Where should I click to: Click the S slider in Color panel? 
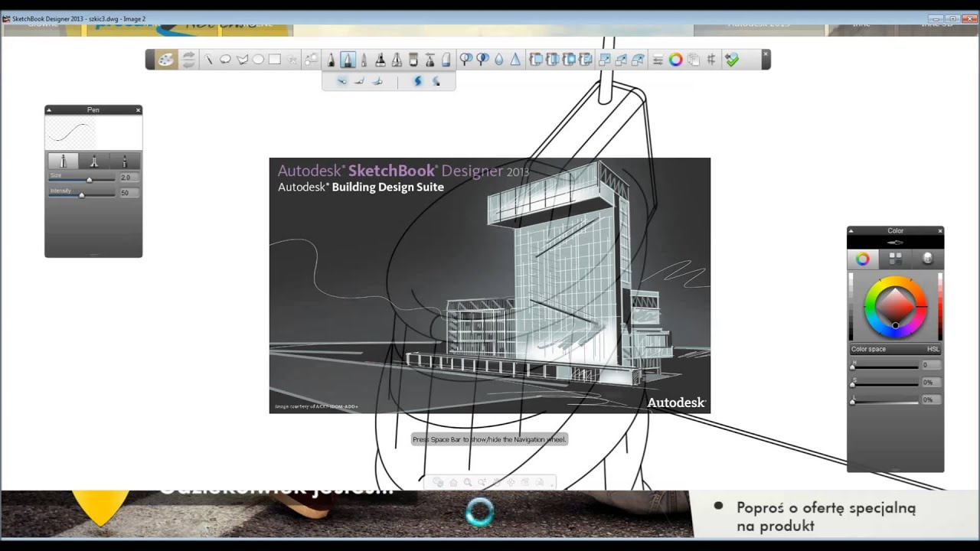(884, 385)
